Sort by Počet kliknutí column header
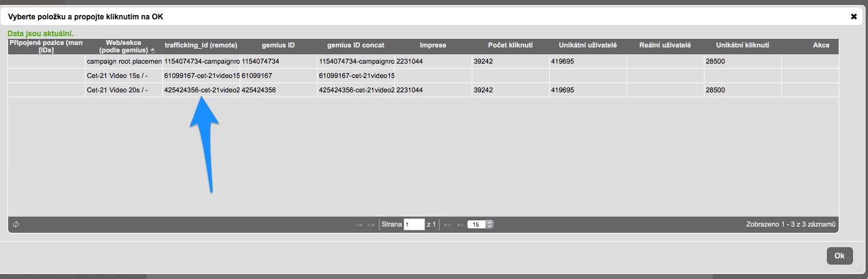The width and height of the screenshot is (868, 279). point(510,46)
